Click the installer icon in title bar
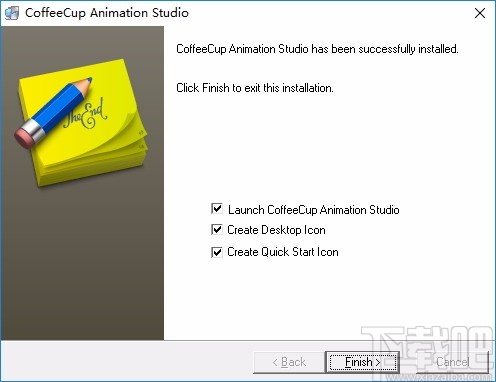The width and height of the screenshot is (496, 382). pyautogui.click(x=11, y=13)
